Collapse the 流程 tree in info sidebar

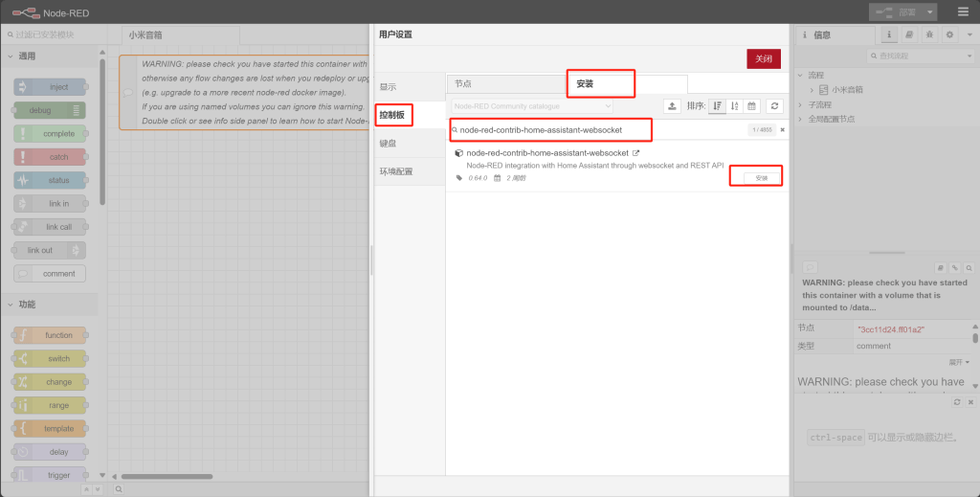801,75
